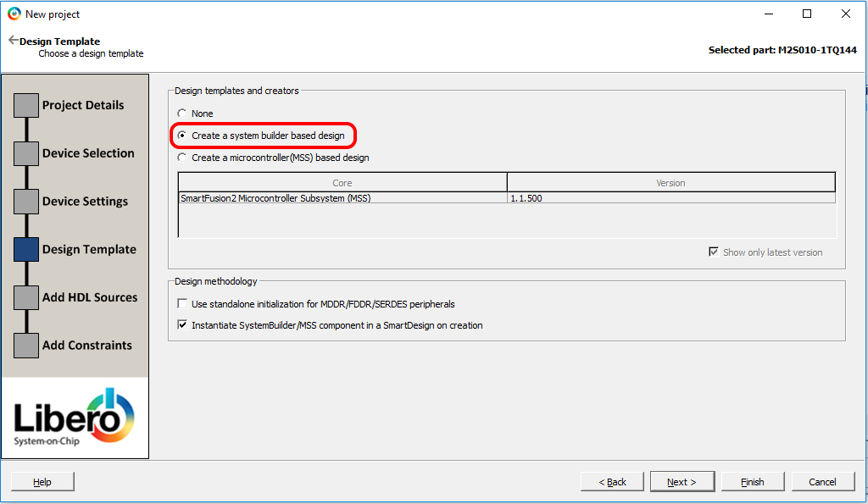Select Create a system builder based design
This screenshot has height=504, width=868.
pos(181,136)
